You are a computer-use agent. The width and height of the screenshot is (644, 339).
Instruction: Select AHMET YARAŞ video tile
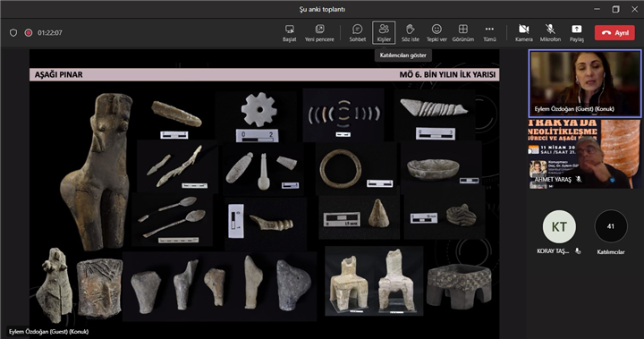tap(584, 154)
